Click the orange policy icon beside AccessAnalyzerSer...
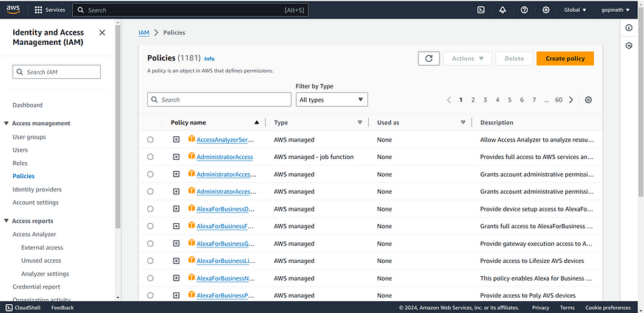This screenshot has width=644, height=313. (191, 139)
